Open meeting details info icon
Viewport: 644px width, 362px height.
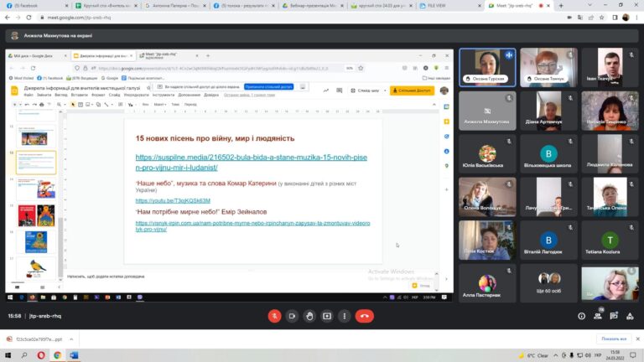(582, 316)
